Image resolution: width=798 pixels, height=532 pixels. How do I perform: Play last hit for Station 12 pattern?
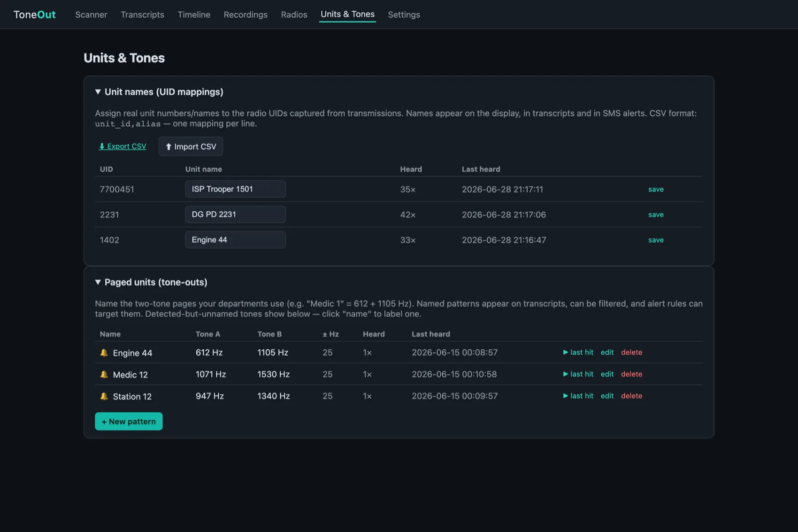(578, 396)
